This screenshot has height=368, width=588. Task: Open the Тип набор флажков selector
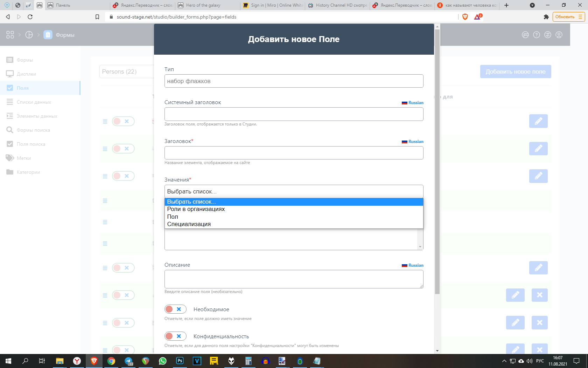point(294,81)
